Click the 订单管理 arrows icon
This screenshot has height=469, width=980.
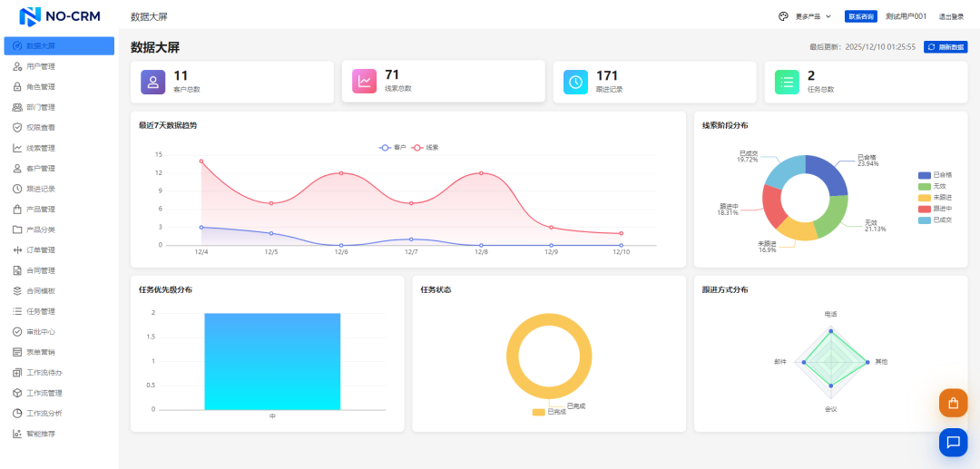pos(17,249)
